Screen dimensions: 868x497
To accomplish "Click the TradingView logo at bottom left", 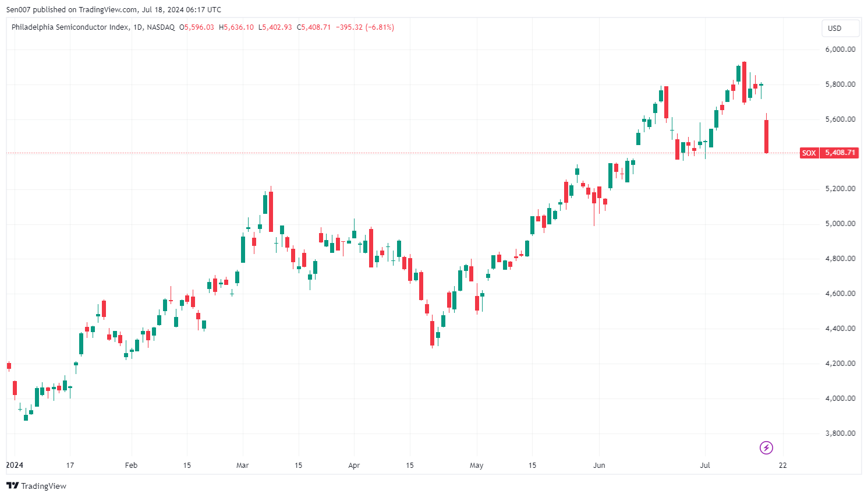I will coord(36,486).
